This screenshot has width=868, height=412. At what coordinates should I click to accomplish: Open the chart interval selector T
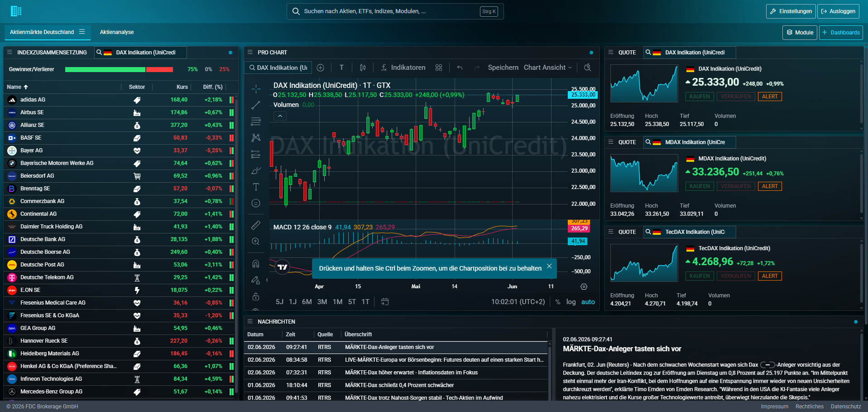tap(341, 68)
